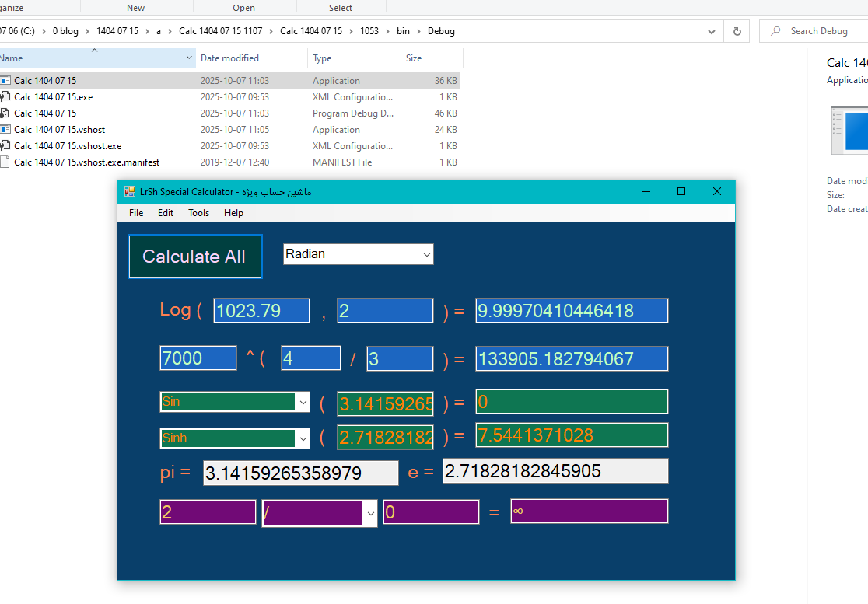Open the Help menu
Image resolution: width=868 pixels, height=604 pixels.
[233, 213]
